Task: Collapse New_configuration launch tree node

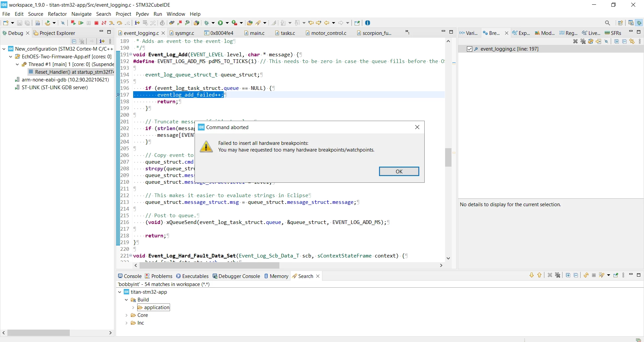Action: [4, 49]
